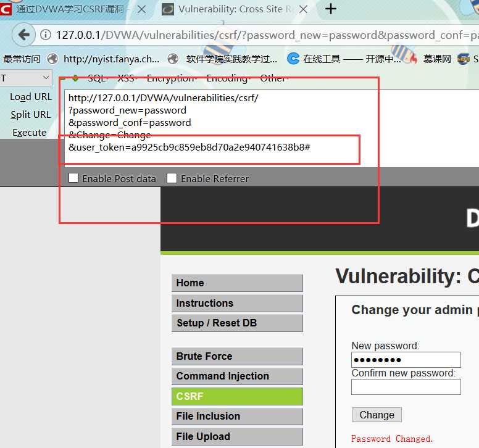The image size is (479, 448).
Task: Click the Password Changed. message
Action: point(391,439)
